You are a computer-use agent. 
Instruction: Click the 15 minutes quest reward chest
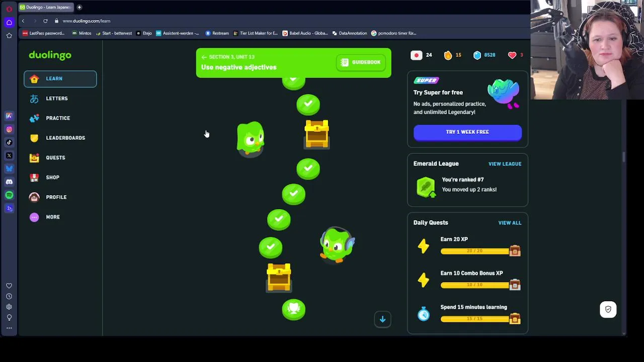[x=515, y=318]
